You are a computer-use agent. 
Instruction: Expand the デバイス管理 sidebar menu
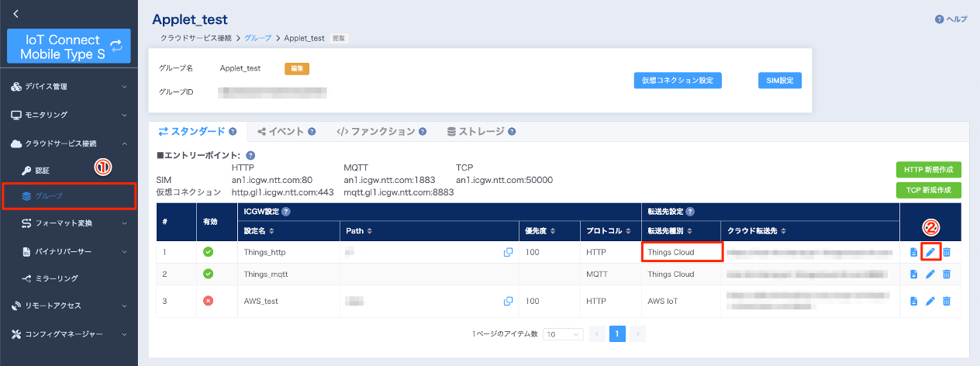coord(68,86)
